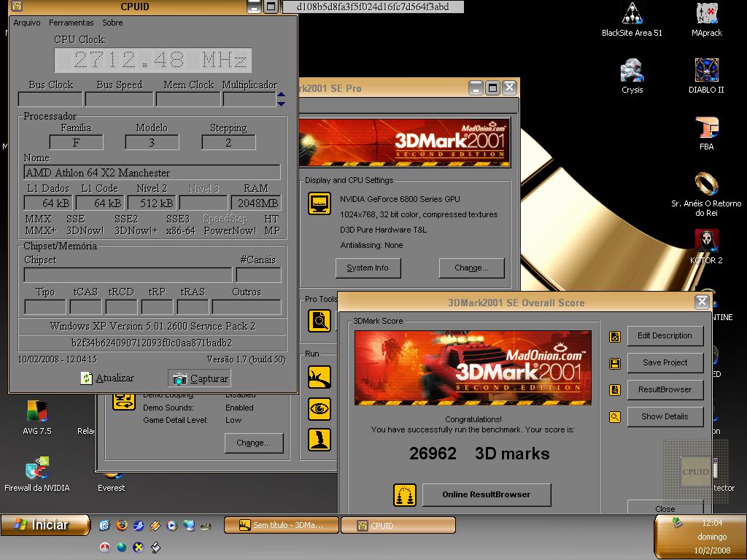
Task: Launch Firefox from the quick launch bar
Action: point(122,525)
